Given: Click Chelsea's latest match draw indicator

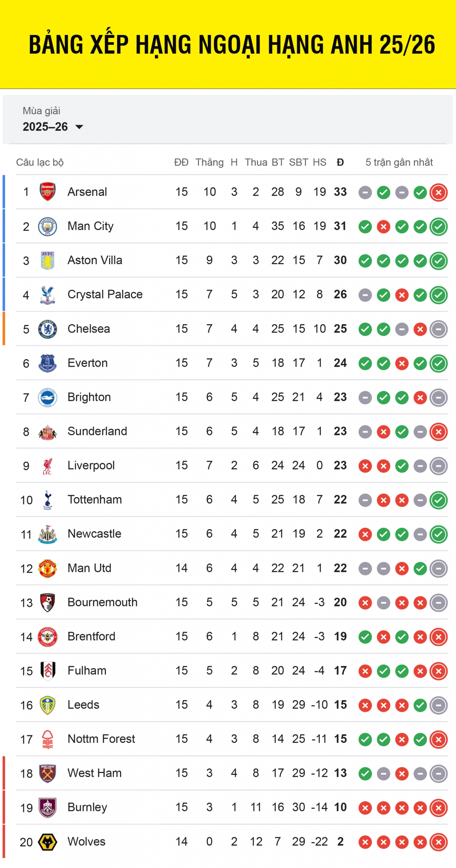Looking at the screenshot, I should click(439, 329).
